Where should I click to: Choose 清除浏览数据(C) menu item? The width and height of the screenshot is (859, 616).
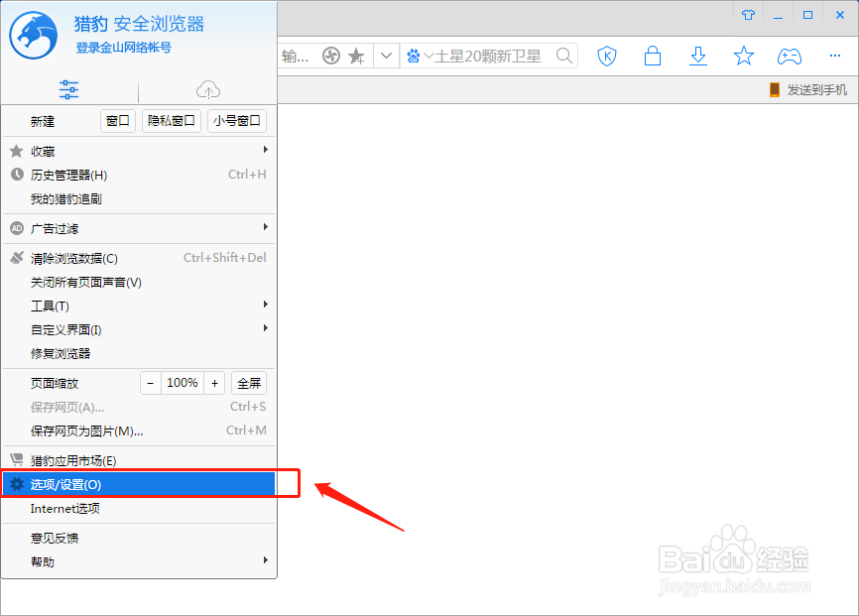pyautogui.click(x=139, y=258)
